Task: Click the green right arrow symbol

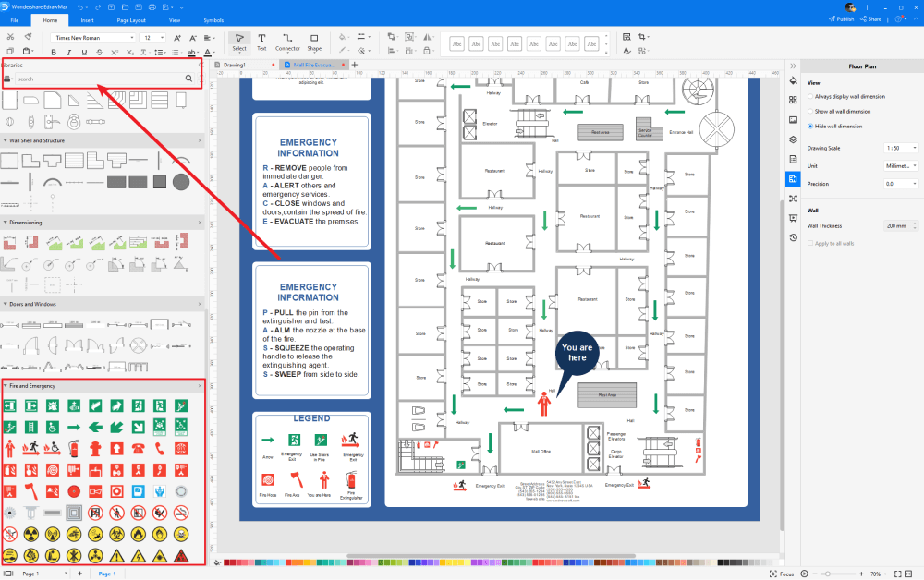Action: click(74, 427)
